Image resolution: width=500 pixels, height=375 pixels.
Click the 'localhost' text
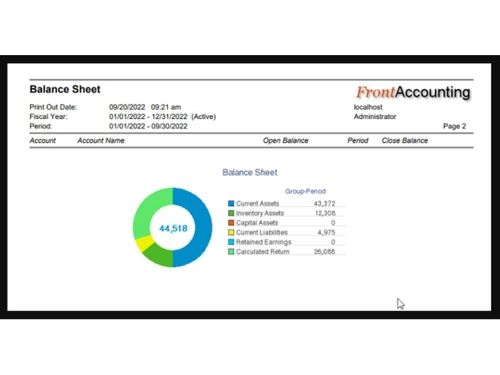[x=368, y=107]
